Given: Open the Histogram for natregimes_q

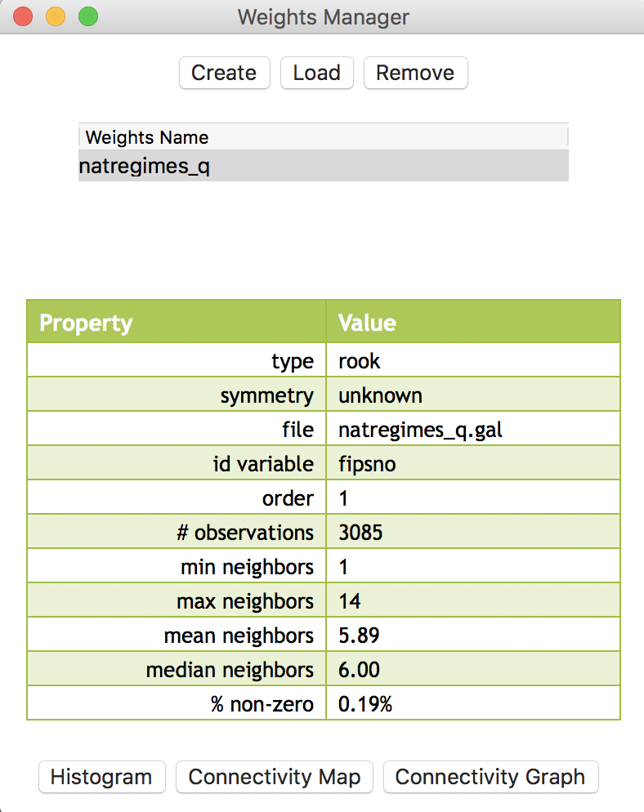Looking at the screenshot, I should pyautogui.click(x=101, y=777).
